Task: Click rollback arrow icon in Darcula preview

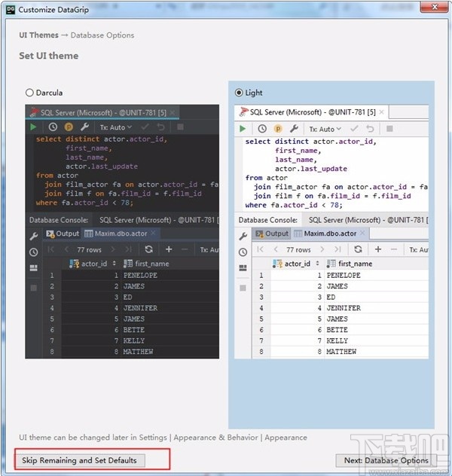Action: coord(161,127)
